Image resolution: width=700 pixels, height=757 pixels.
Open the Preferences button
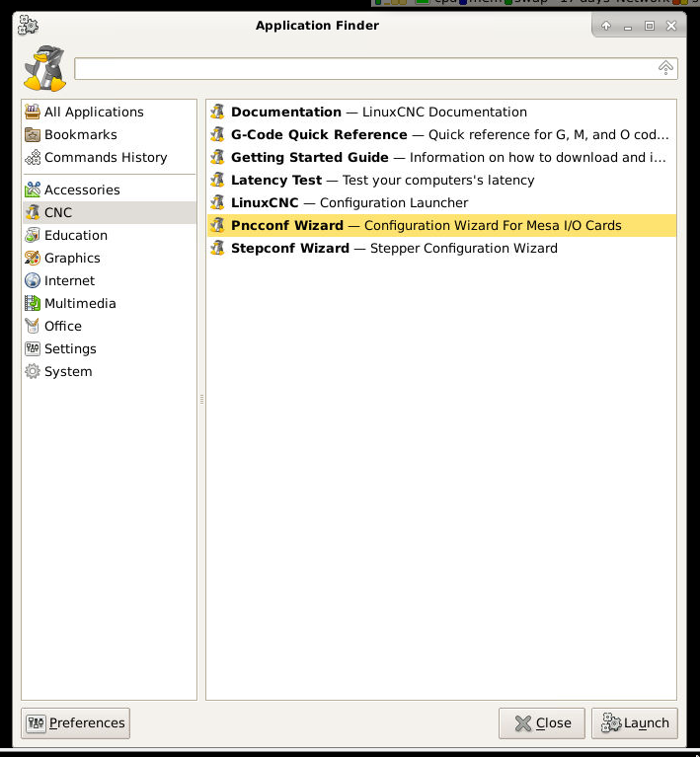pyautogui.click(x=76, y=722)
